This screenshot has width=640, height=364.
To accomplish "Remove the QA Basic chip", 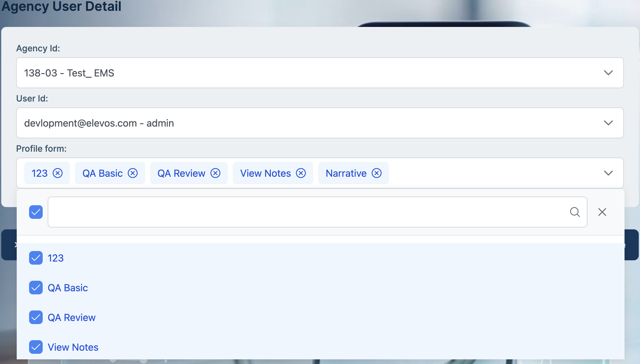I will (x=133, y=173).
